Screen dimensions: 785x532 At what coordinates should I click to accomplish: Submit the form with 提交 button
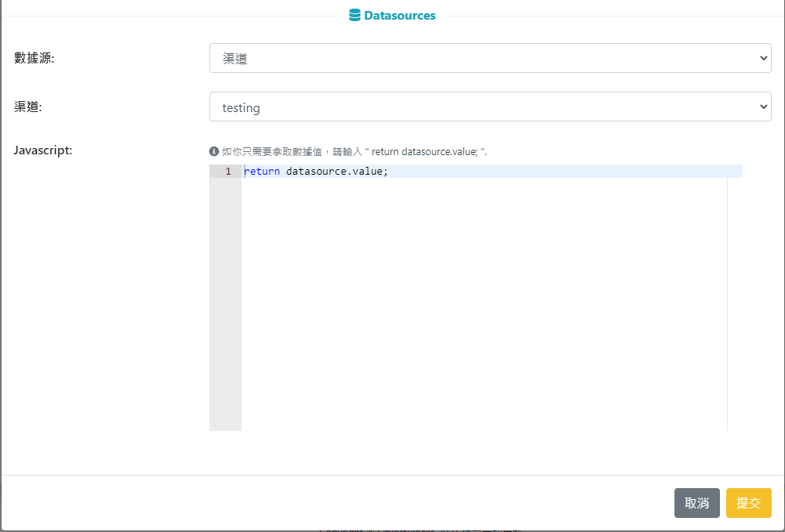pos(748,503)
